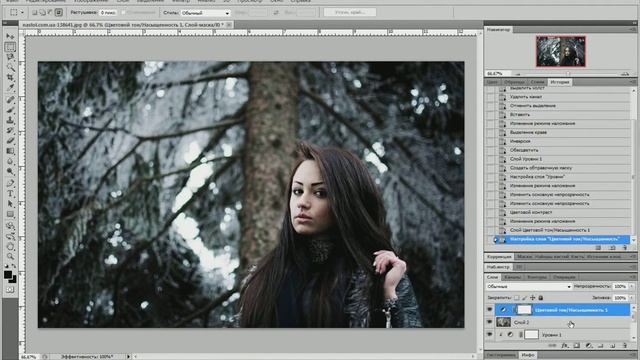Select the Rectangular Marquee tool in the toolbox

point(10,47)
